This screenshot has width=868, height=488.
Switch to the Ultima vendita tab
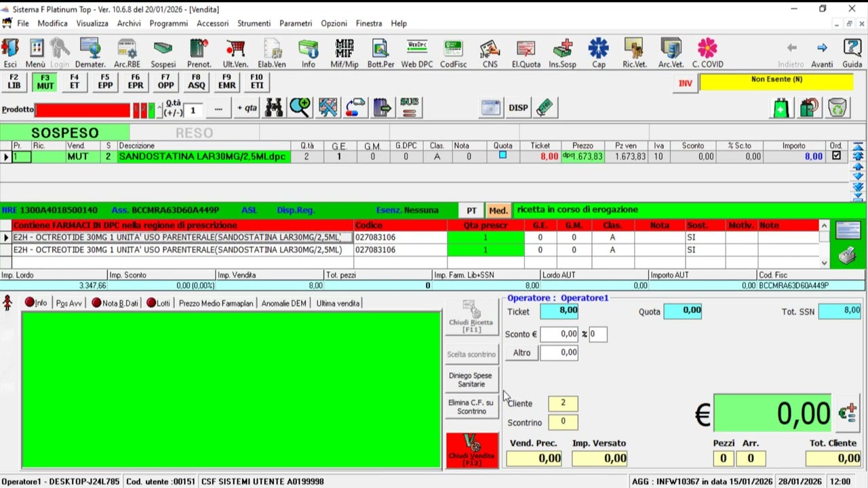[338, 303]
